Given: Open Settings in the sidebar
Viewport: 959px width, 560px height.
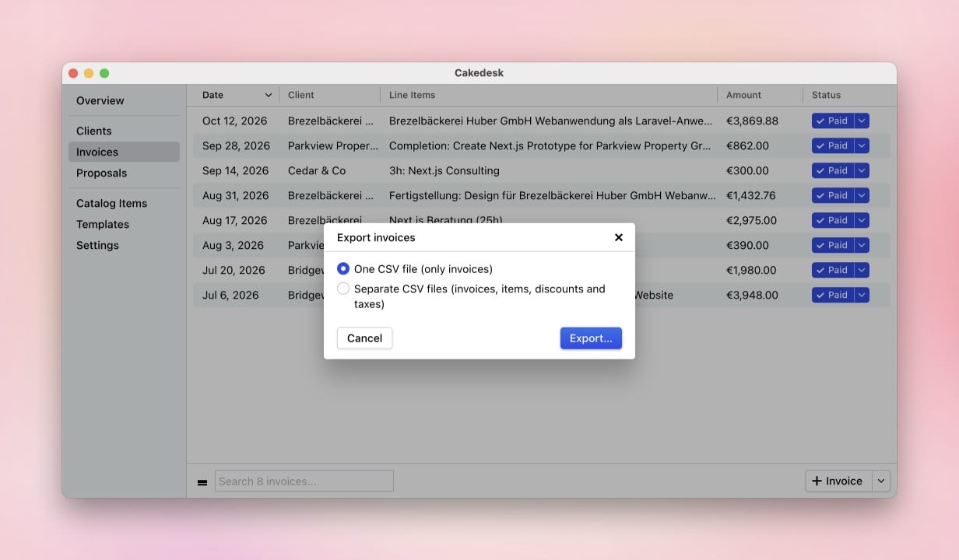Looking at the screenshot, I should pyautogui.click(x=97, y=245).
